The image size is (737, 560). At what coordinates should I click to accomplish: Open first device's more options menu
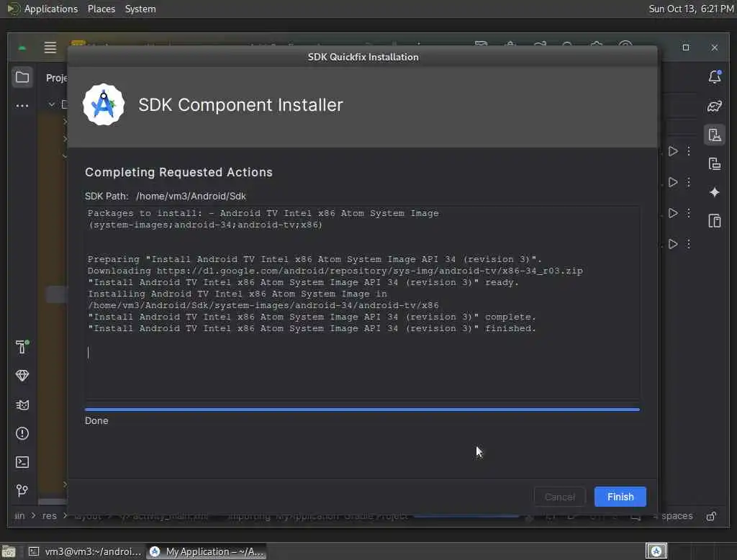(689, 151)
